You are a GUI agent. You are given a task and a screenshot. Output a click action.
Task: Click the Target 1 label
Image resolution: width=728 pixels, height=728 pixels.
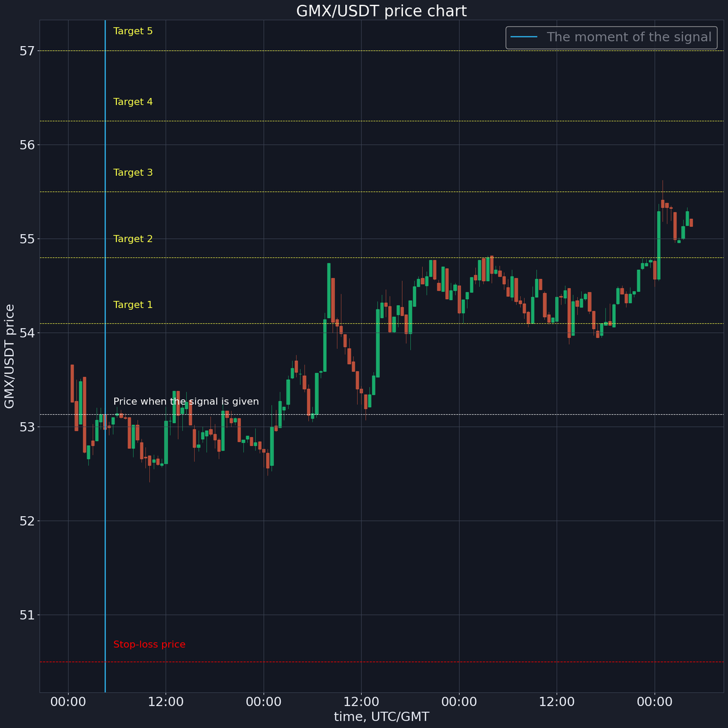tap(132, 305)
